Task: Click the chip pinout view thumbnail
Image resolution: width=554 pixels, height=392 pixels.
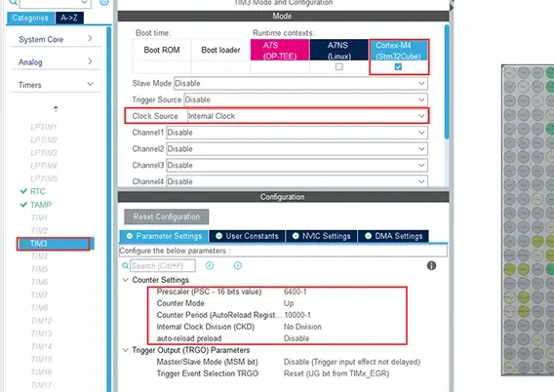Action: pos(528,220)
